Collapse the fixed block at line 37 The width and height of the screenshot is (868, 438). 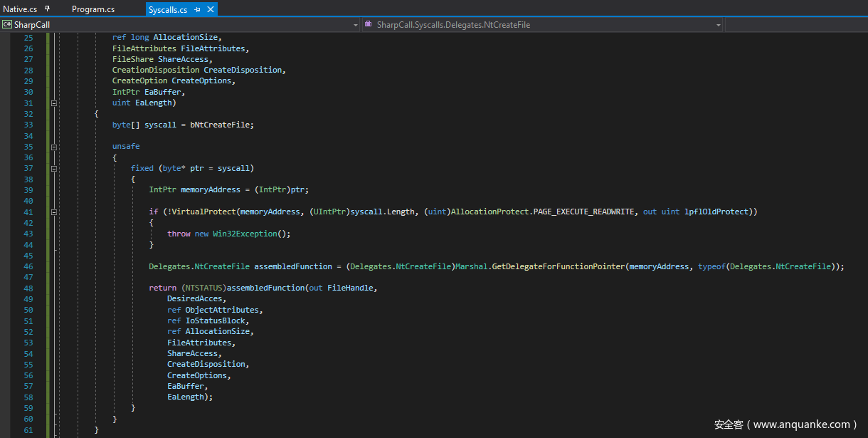point(53,169)
